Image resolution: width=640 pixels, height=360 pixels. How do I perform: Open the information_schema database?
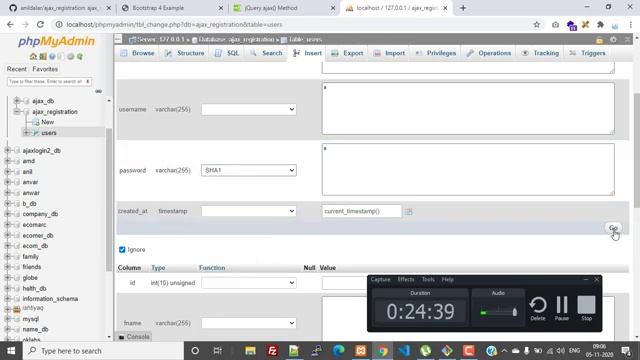coord(50,299)
